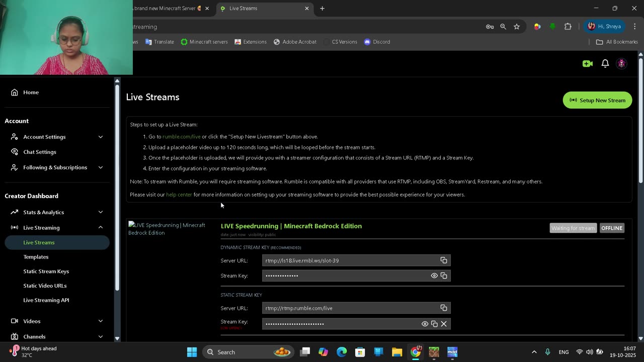Open Microsoft Edge from taskbar

point(342,352)
